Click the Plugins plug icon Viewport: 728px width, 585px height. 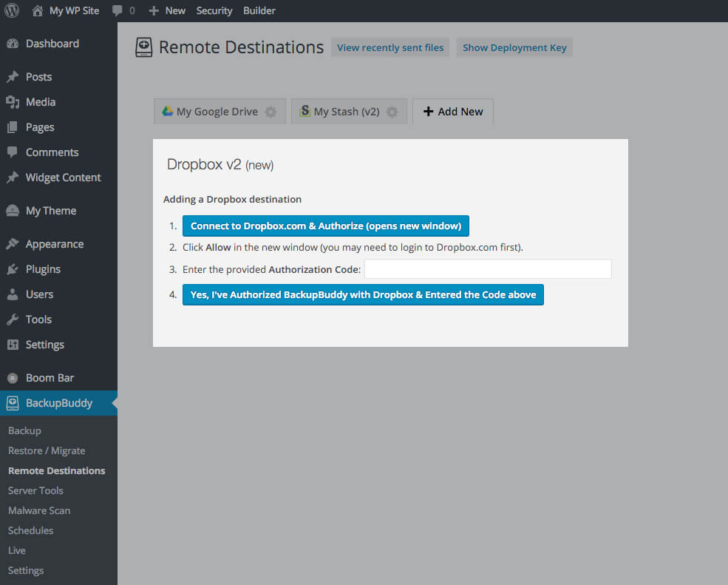tap(13, 269)
